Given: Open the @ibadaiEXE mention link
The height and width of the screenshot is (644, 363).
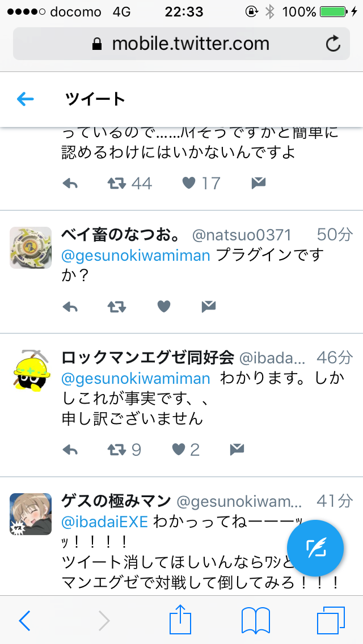Looking at the screenshot, I should [104, 522].
